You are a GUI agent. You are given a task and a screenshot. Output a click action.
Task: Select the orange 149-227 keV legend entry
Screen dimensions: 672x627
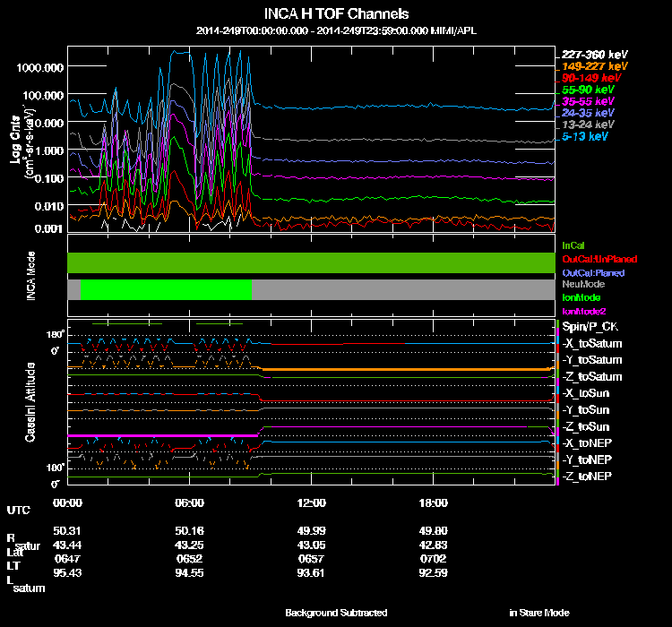(591, 66)
